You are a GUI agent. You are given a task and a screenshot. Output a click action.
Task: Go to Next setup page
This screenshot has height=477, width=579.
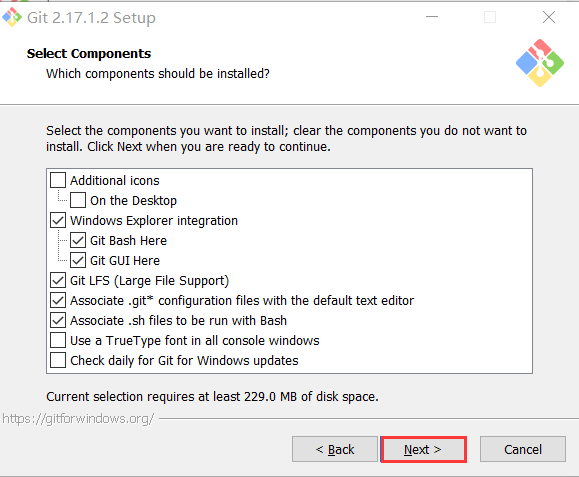point(423,449)
